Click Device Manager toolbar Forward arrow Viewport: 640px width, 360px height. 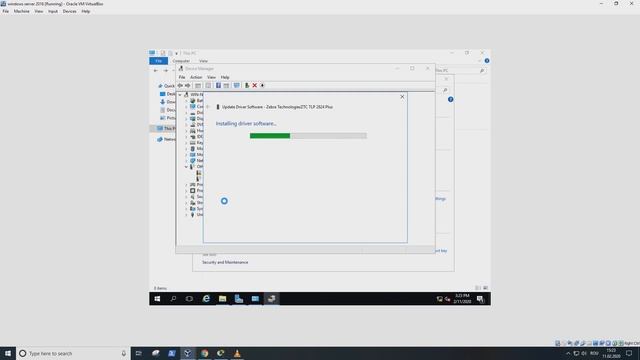[188, 85]
